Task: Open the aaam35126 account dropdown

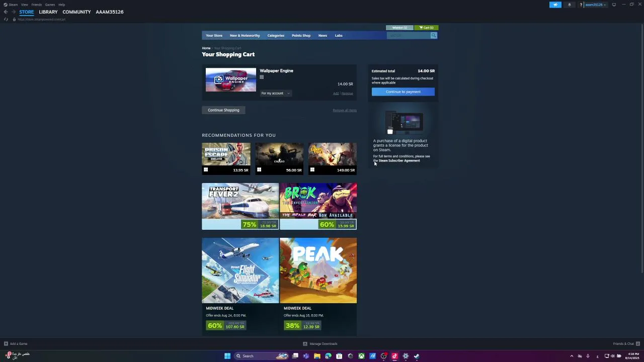Action: coord(596,5)
